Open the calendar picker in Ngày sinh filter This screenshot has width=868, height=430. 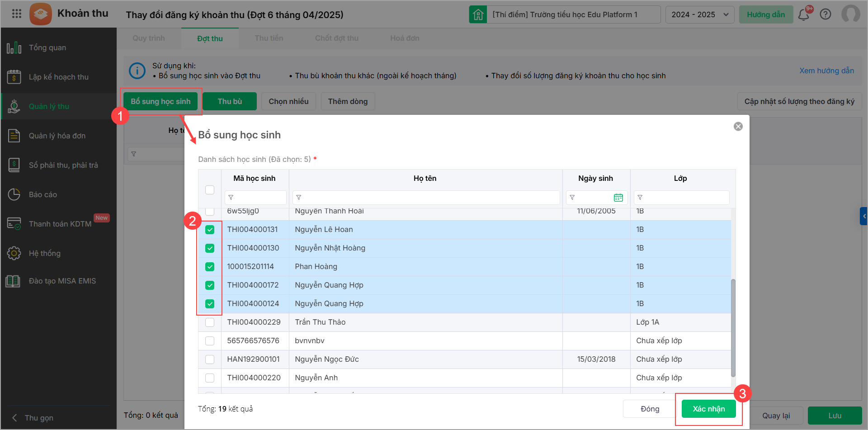[x=618, y=198]
